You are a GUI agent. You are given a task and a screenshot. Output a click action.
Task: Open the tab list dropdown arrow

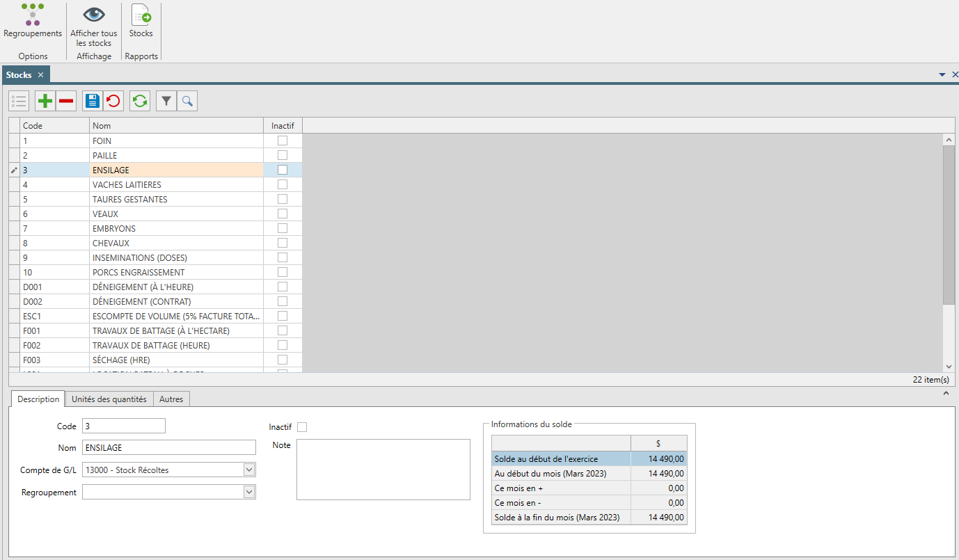coord(942,74)
